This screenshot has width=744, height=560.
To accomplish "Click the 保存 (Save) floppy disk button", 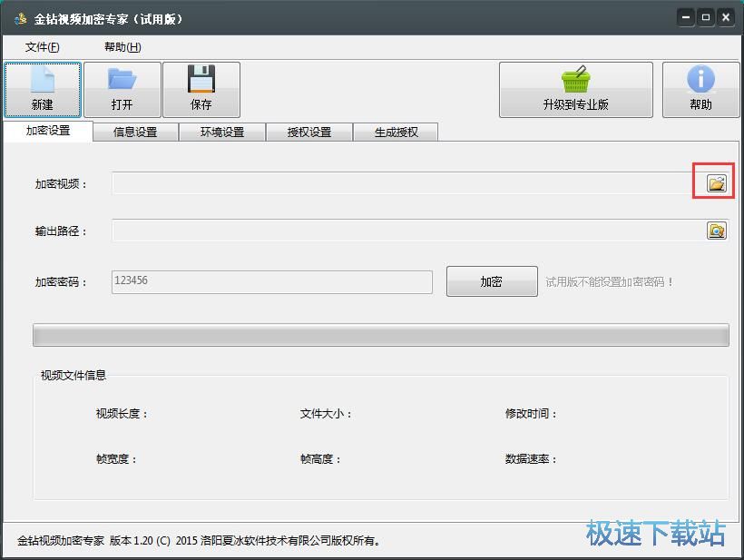I will pos(201,90).
